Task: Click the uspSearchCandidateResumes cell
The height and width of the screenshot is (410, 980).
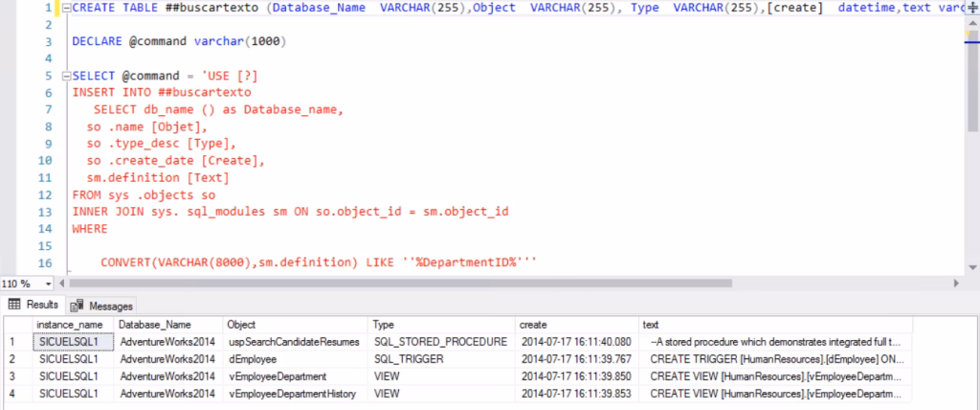Action: pyautogui.click(x=295, y=342)
